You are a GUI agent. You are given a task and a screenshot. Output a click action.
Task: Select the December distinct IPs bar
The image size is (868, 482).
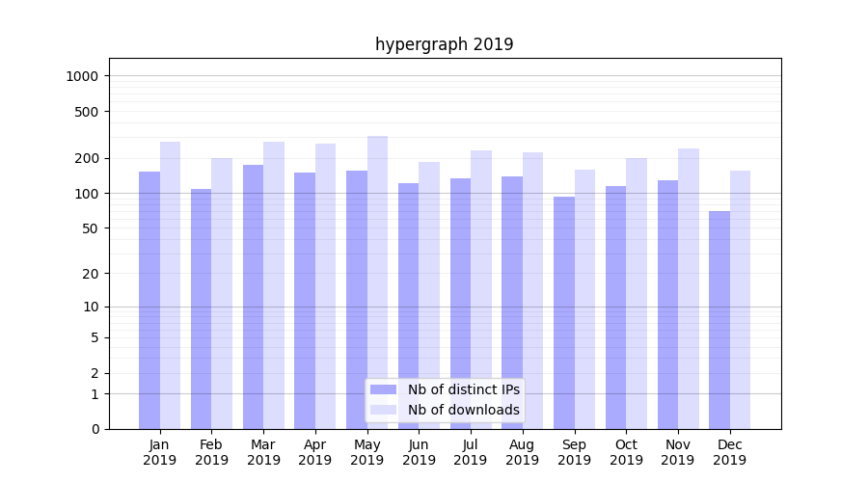719,319
